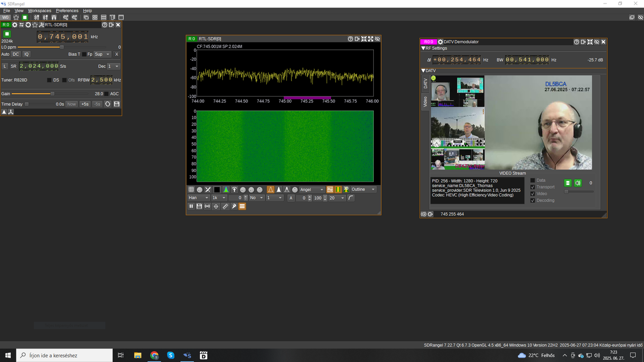Click the spectrum measurement ruler icon
Image resolution: width=644 pixels, height=362 pixels.
pyautogui.click(x=225, y=206)
